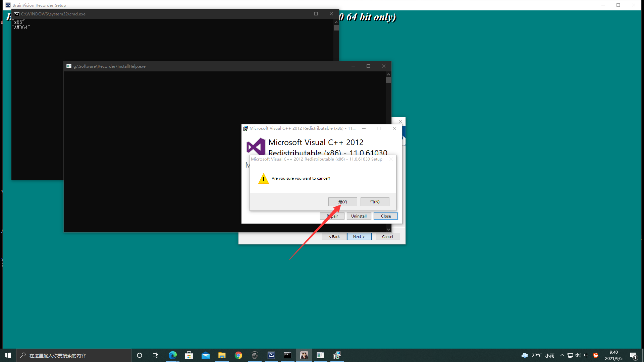
Task: Open volume control in system tray
Action: pos(578,355)
